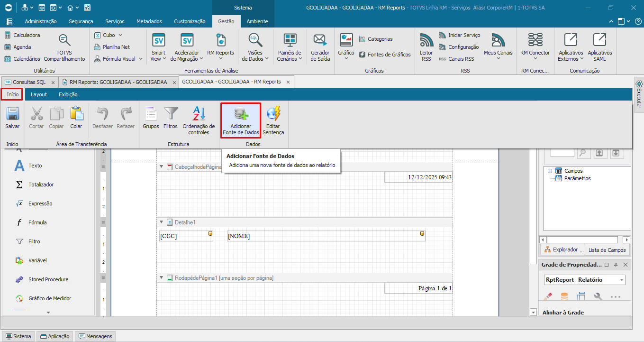Pick the Gráfico de Medidor tool

(19, 298)
